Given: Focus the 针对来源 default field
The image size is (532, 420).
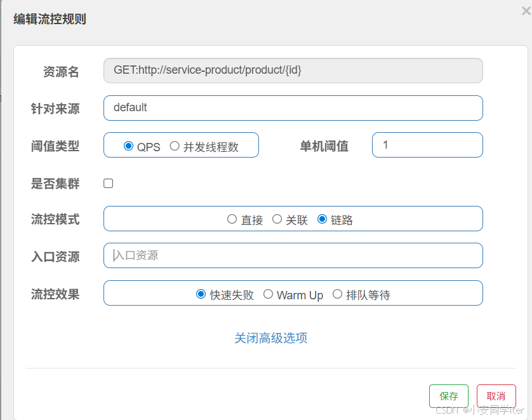Looking at the screenshot, I should (293, 108).
